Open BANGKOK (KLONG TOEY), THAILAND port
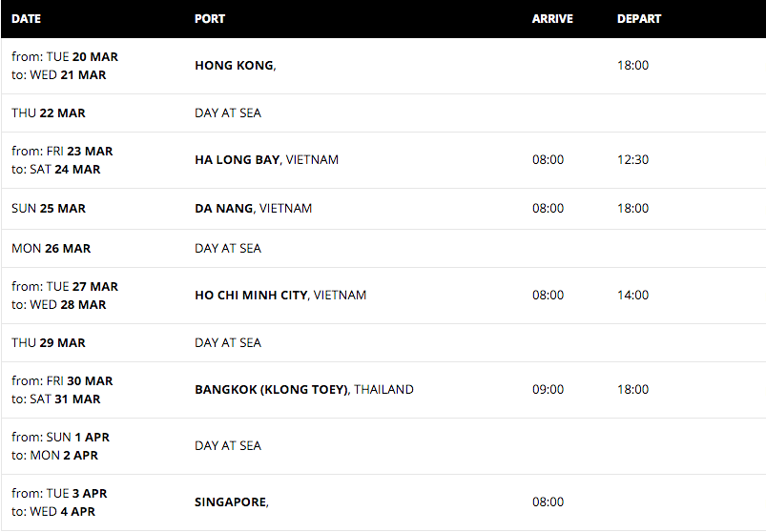 point(304,390)
